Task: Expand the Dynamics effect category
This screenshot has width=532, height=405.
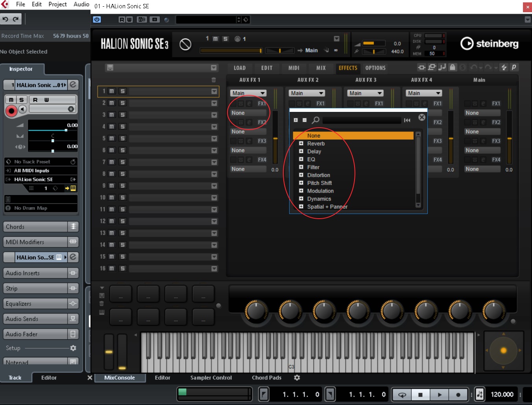Action: tap(301, 199)
